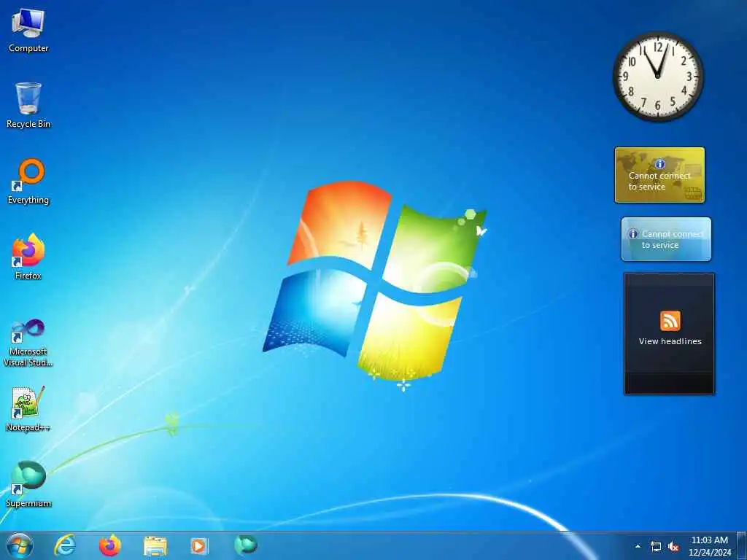The height and width of the screenshot is (560, 747).
Task: Launch Supermium from the taskbar
Action: (246, 545)
